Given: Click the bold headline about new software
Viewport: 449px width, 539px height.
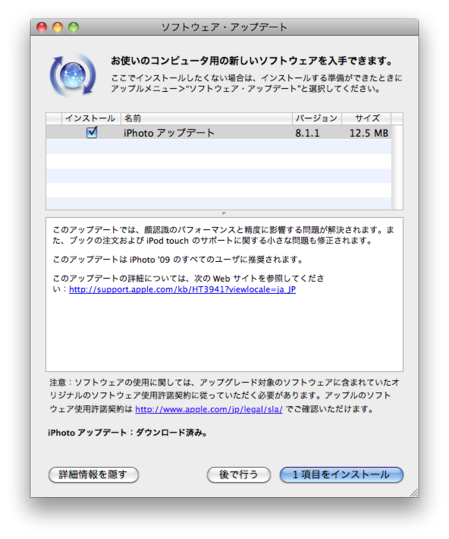Looking at the screenshot, I should pyautogui.click(x=251, y=61).
